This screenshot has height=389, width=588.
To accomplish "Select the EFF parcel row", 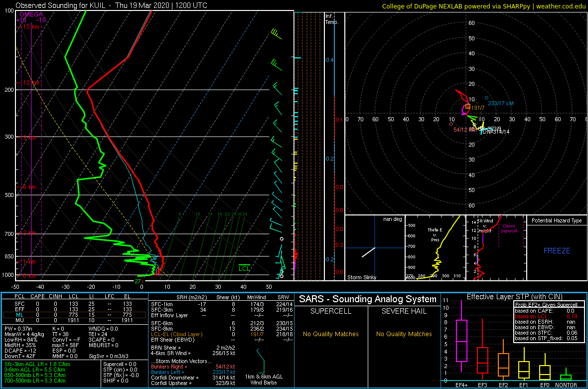I will point(74,309).
